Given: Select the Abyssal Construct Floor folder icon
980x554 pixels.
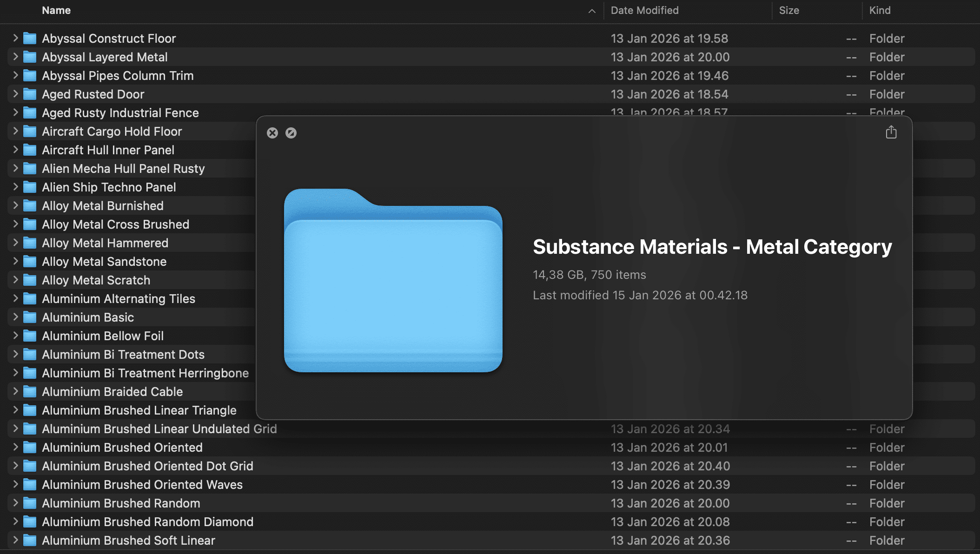Looking at the screenshot, I should pos(29,38).
